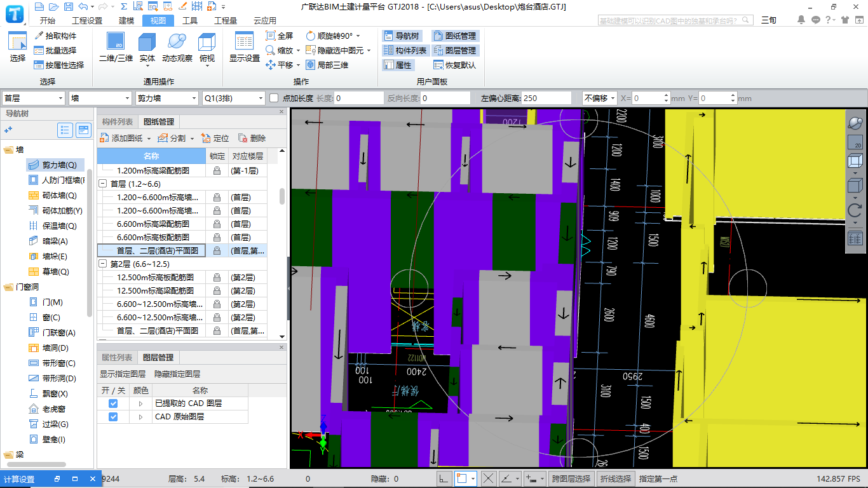
Task: Click the cross snap icon in status bar
Action: (x=489, y=478)
